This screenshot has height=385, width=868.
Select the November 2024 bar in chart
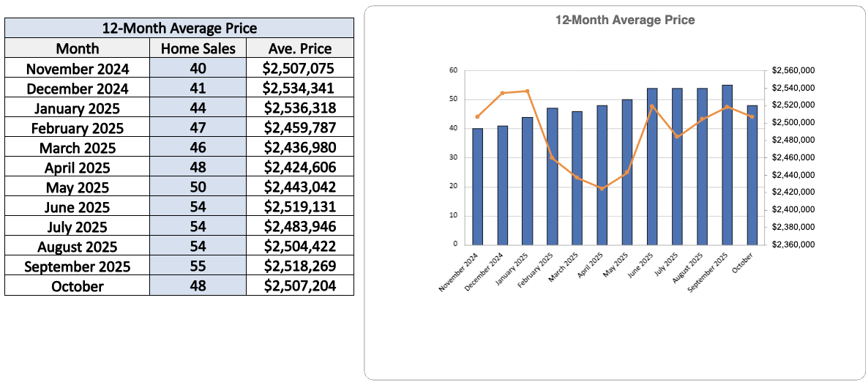pyautogui.click(x=478, y=187)
